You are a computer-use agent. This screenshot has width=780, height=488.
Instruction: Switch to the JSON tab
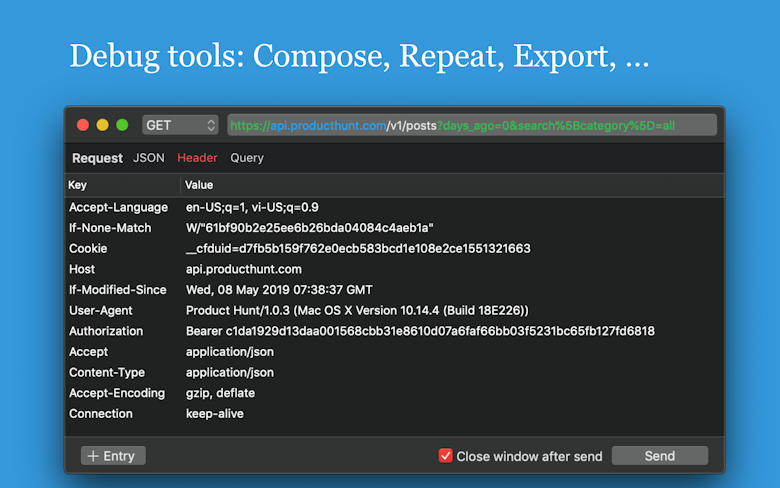149,158
